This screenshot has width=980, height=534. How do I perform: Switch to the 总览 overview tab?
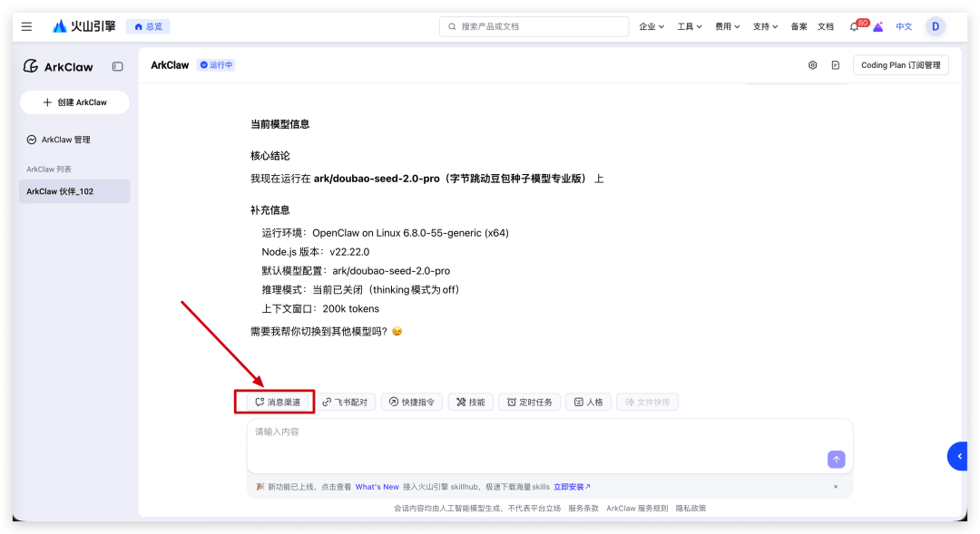click(x=148, y=26)
